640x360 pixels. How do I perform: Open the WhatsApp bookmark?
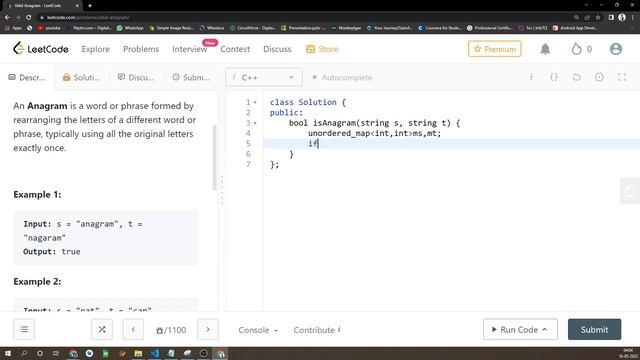pos(130,28)
